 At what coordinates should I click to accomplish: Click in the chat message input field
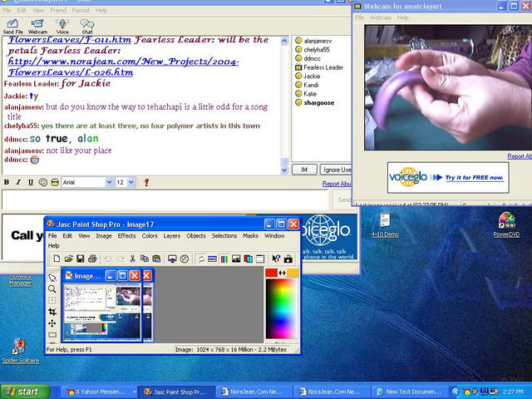[165, 199]
